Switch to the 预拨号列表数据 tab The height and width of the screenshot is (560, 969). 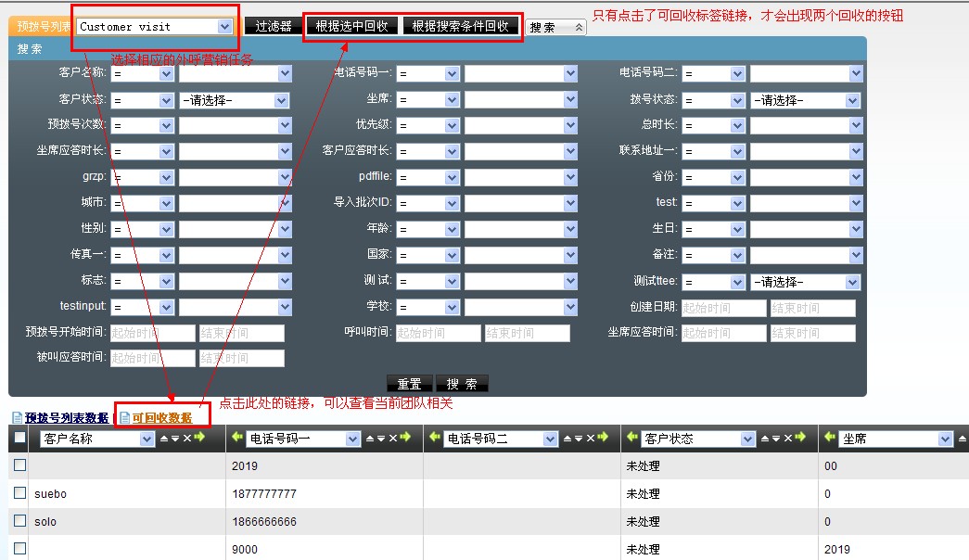(x=66, y=418)
